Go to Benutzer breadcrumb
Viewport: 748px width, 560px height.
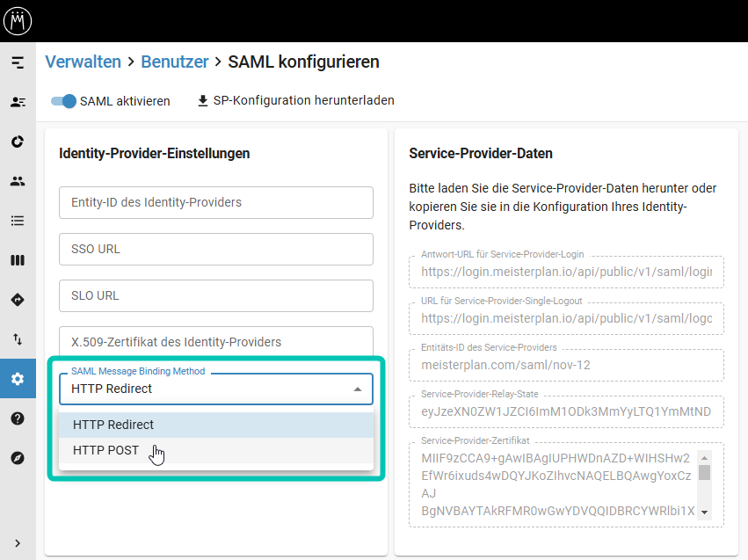point(175,62)
